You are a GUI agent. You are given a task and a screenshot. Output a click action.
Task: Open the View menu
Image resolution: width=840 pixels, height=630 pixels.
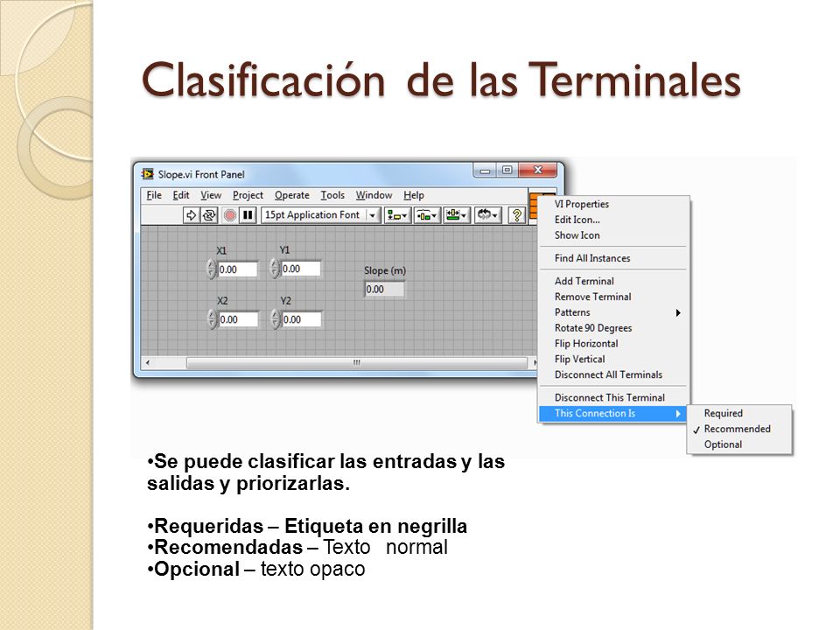(211, 195)
